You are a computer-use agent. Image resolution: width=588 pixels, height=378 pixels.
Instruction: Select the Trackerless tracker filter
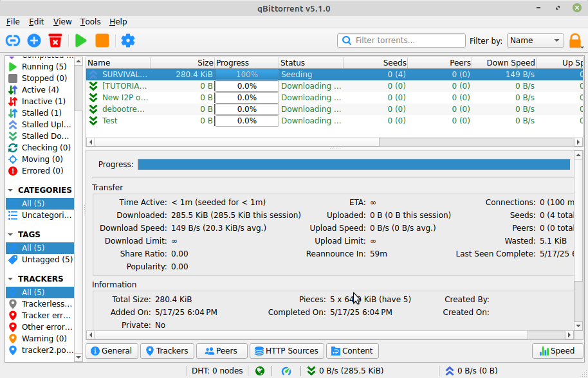point(40,304)
